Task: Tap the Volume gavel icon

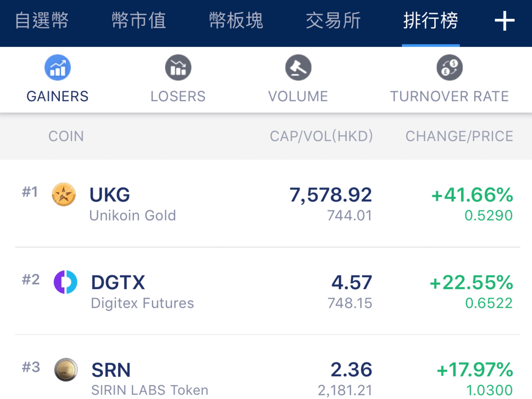Action: (298, 67)
